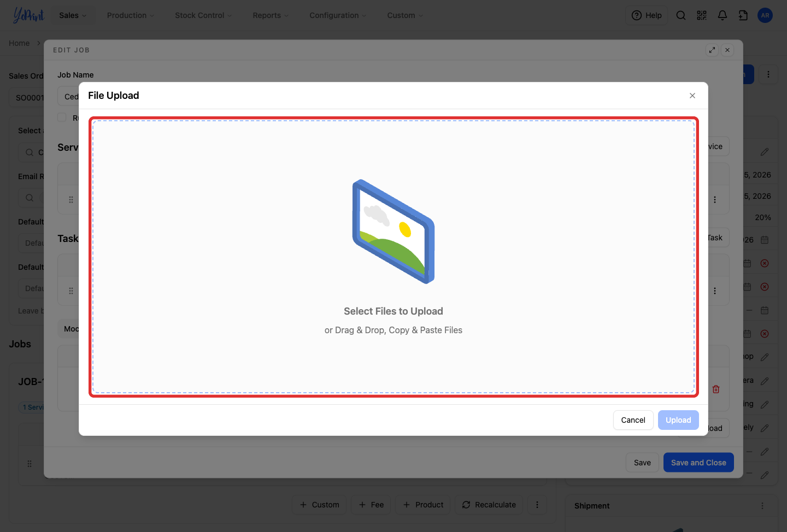
Task: Open the Production menu
Action: (131, 15)
